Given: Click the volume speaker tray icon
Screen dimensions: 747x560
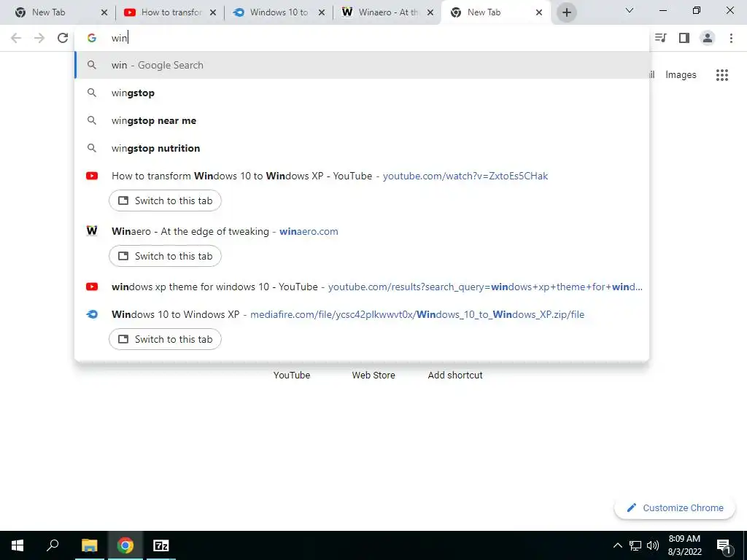Looking at the screenshot, I should pos(653,545).
